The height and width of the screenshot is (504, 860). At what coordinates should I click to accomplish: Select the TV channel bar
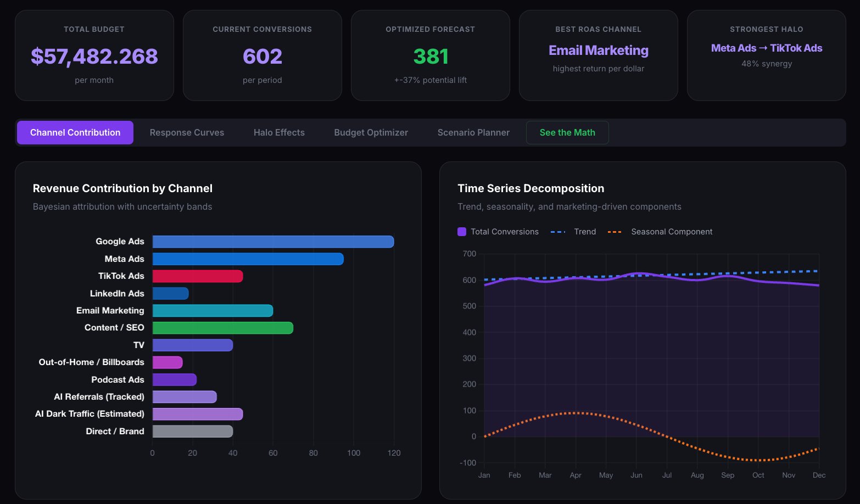click(x=193, y=345)
